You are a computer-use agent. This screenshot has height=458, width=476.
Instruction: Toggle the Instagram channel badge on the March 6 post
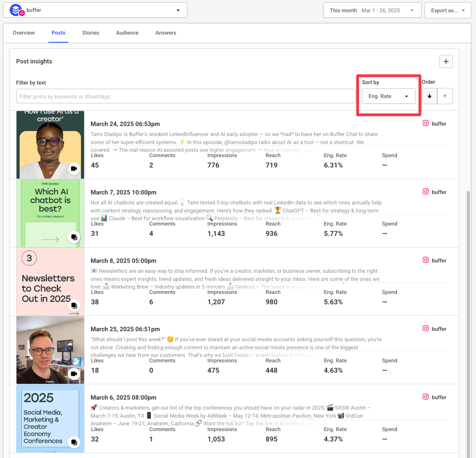(x=426, y=397)
